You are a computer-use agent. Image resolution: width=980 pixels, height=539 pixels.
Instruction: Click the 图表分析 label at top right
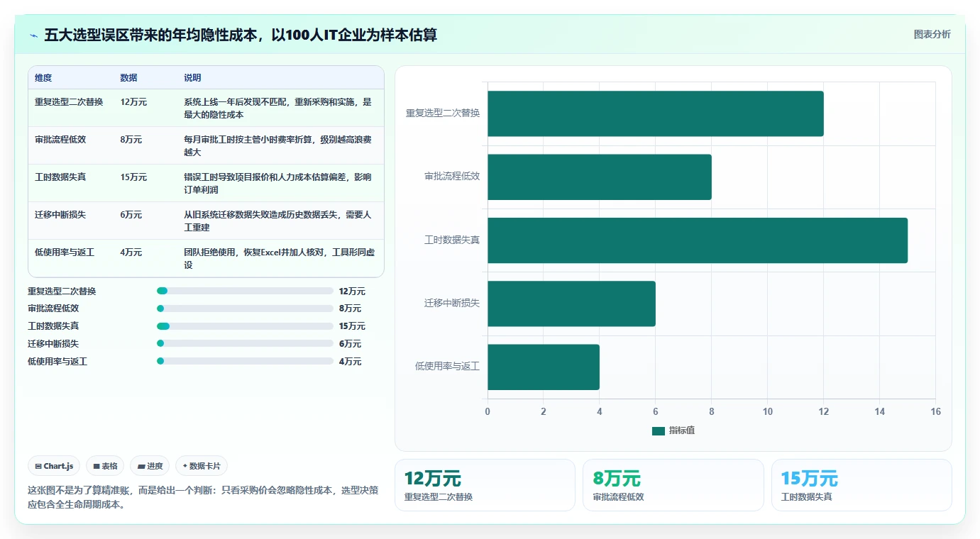[932, 35]
